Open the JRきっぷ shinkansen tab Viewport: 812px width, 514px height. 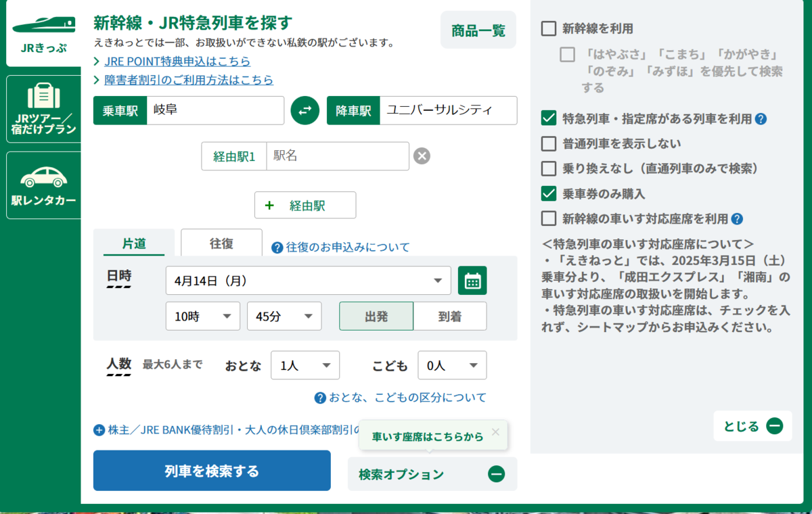coord(44,34)
